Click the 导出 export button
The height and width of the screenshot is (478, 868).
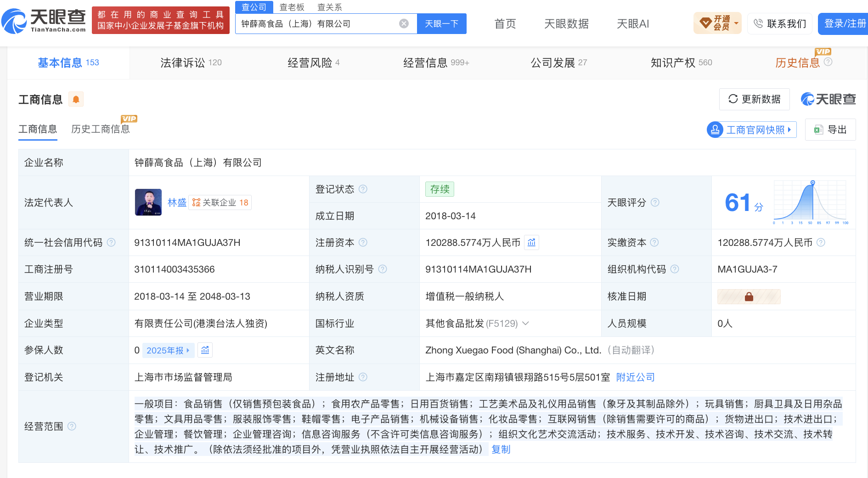tap(830, 130)
